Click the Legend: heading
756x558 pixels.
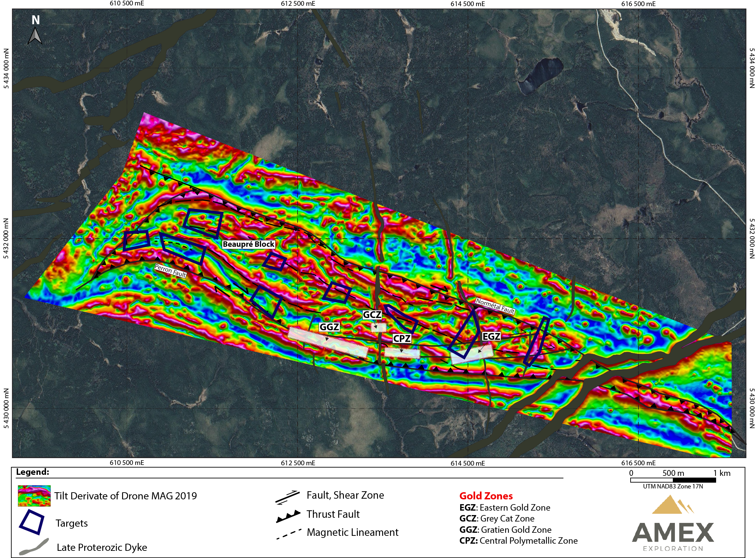click(33, 472)
